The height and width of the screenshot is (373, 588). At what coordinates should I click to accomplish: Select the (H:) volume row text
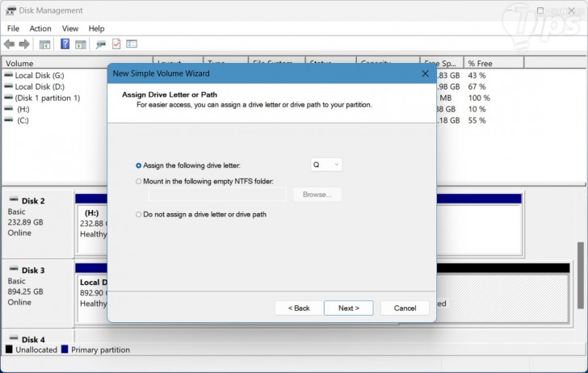(23, 109)
